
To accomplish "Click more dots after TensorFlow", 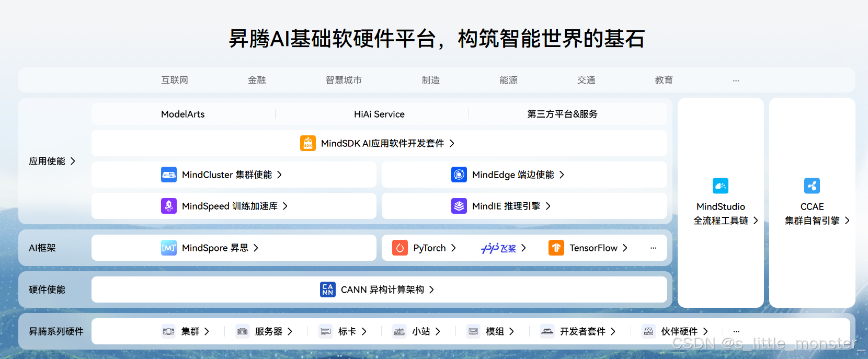I will 653,248.
